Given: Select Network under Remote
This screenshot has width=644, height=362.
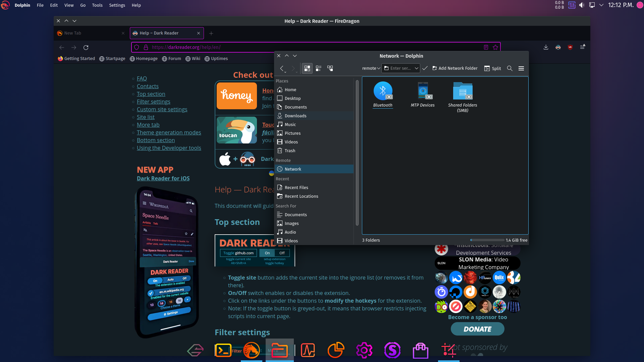Looking at the screenshot, I should point(314,169).
